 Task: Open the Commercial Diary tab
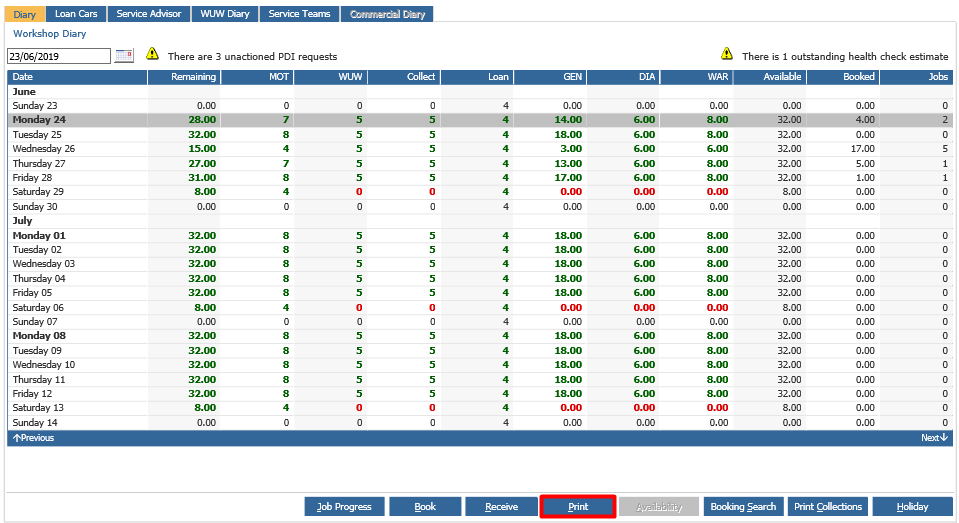tap(387, 13)
